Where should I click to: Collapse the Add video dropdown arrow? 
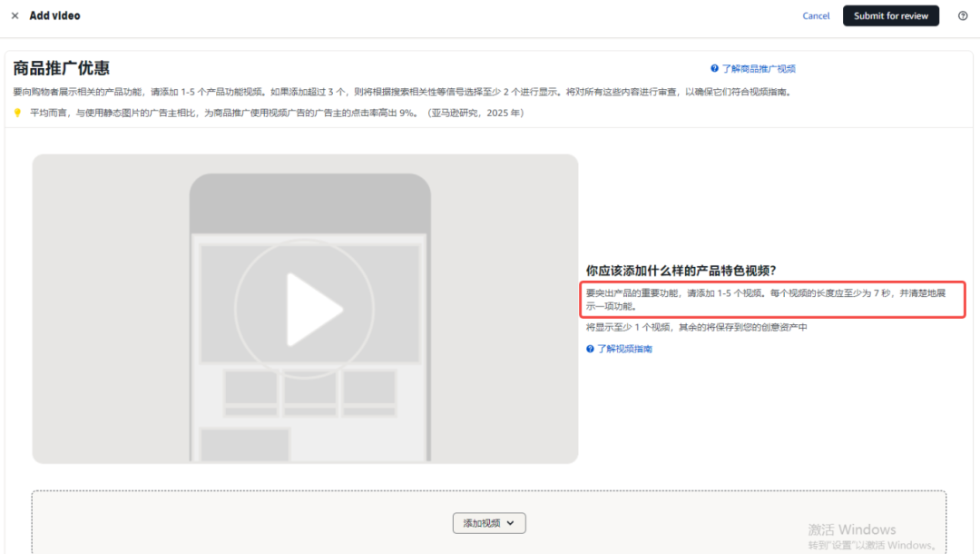(x=512, y=523)
